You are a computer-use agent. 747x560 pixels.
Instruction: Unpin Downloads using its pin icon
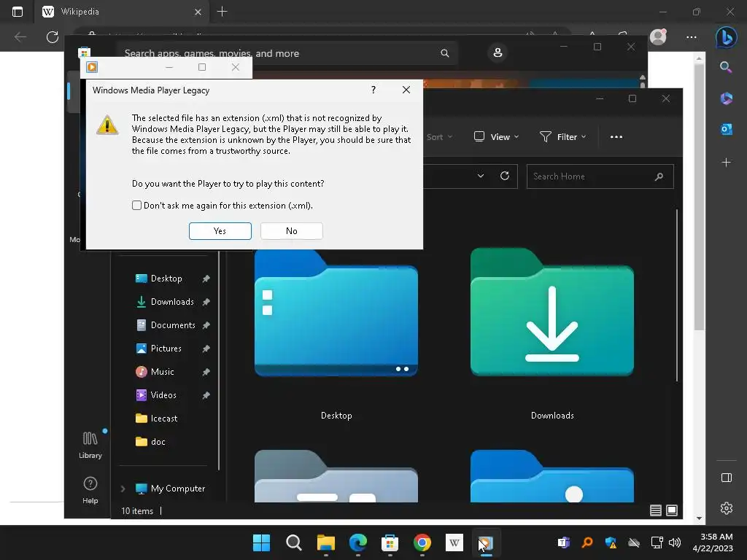click(x=206, y=302)
